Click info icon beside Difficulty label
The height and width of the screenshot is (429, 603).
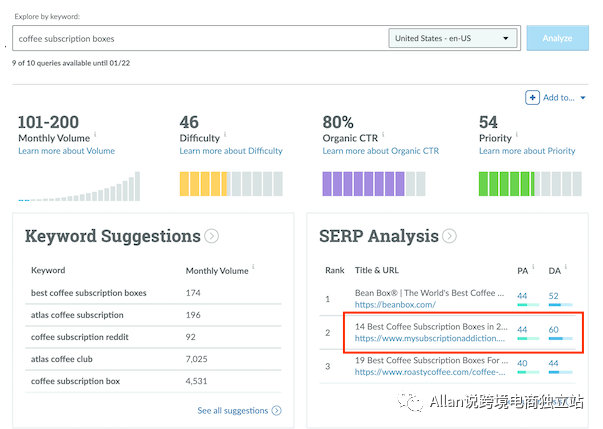click(225, 134)
